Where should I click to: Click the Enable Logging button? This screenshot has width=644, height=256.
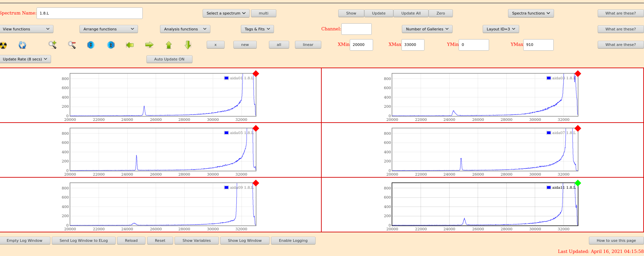293,240
